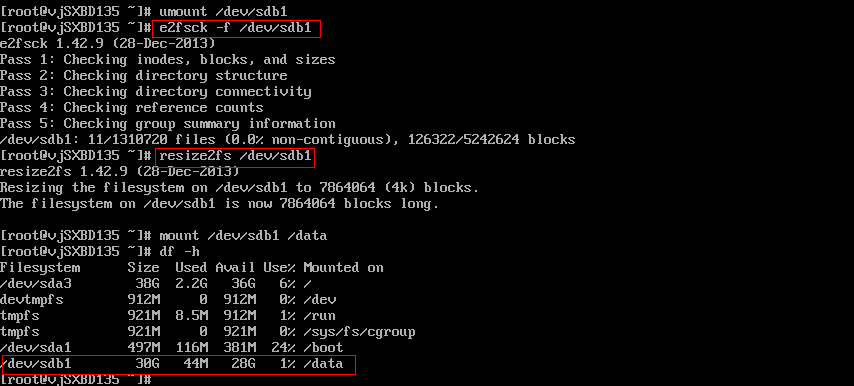The height and width of the screenshot is (386, 854).
Task: Click the last empty shell prompt
Action: click(x=76, y=379)
